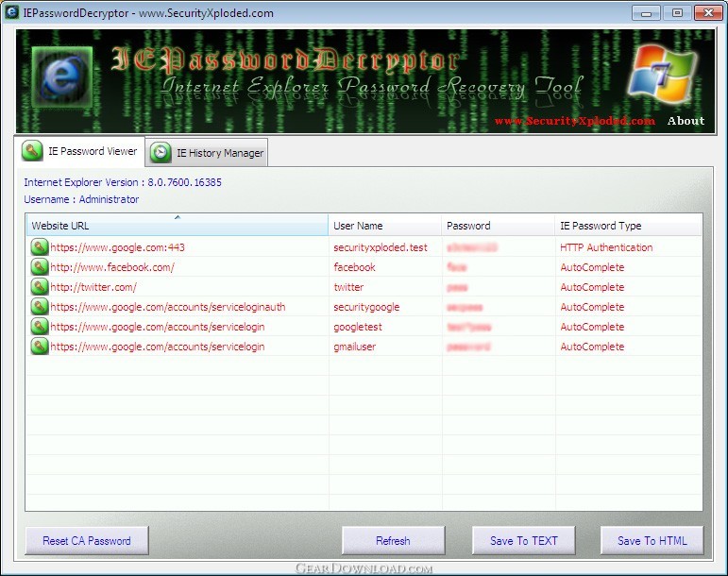Click the AutoComplete cell in gmailuser row
This screenshot has width=728, height=576.
click(592, 347)
